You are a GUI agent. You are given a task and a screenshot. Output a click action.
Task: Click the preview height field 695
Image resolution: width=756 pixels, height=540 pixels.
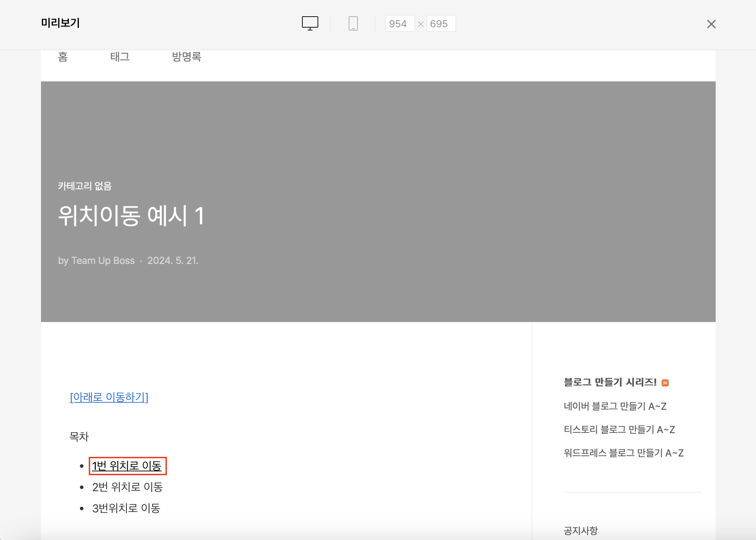441,24
